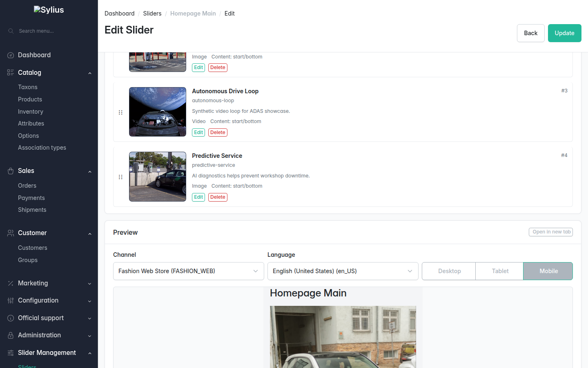
Task: Switch preview to Desktop
Action: pyautogui.click(x=449, y=271)
